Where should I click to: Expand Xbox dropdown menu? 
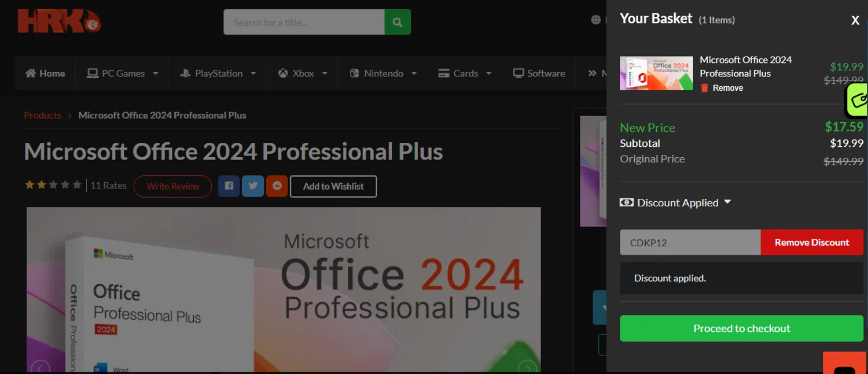[x=303, y=73]
